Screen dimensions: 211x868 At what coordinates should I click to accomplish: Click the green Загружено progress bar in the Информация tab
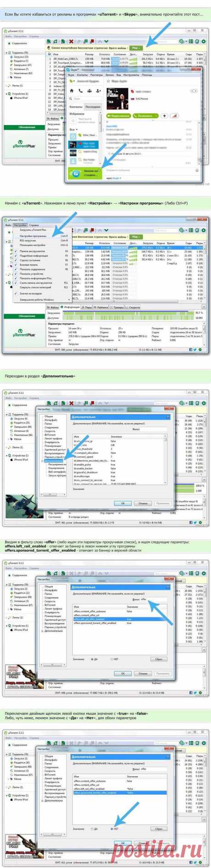coord(128,313)
